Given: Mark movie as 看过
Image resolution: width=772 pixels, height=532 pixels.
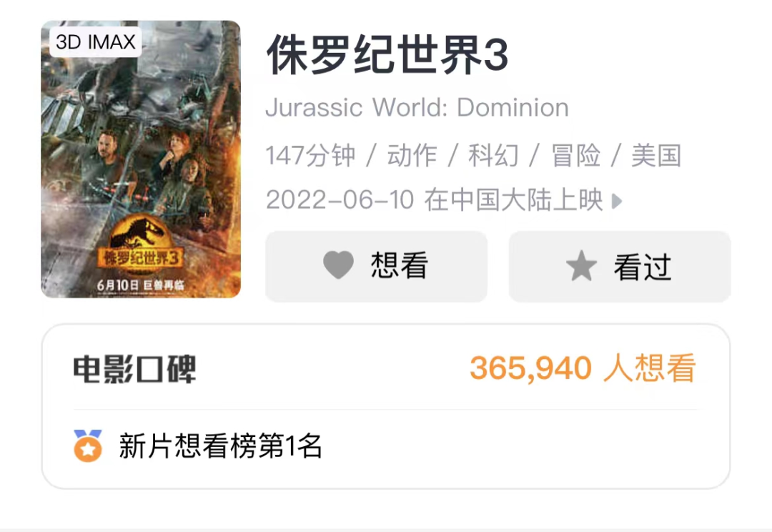Looking at the screenshot, I should coord(619,266).
